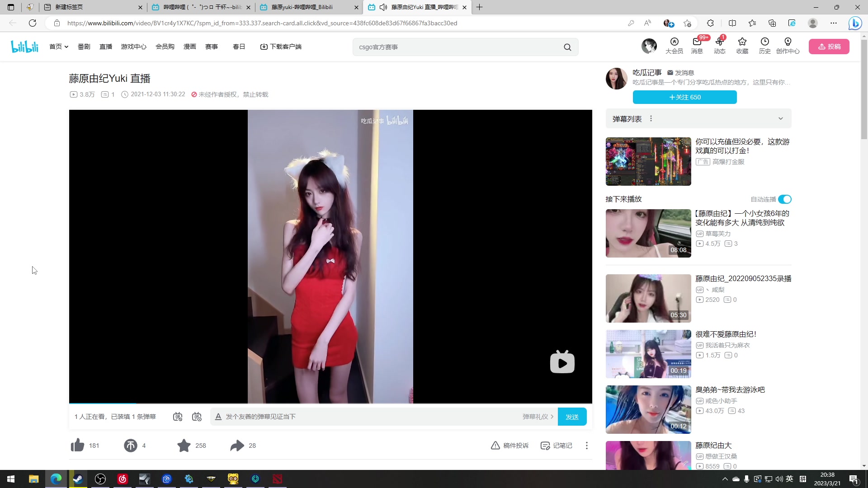This screenshot has height=488, width=868.
Task: Click the video progress bar
Action: click(x=330, y=403)
